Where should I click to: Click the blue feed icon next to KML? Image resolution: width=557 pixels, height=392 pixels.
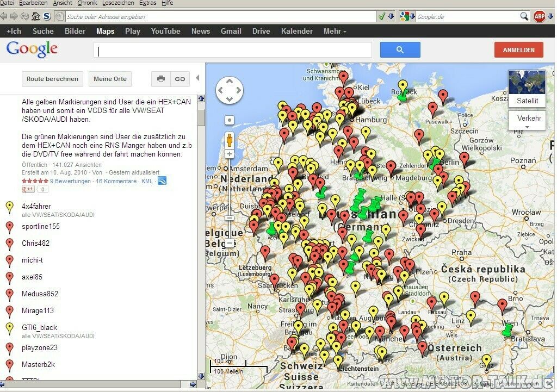162,181
